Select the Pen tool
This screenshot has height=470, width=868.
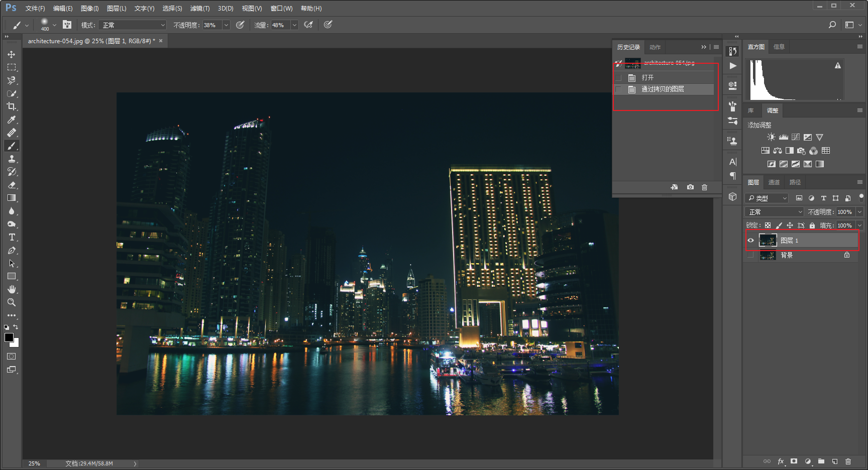click(x=11, y=250)
